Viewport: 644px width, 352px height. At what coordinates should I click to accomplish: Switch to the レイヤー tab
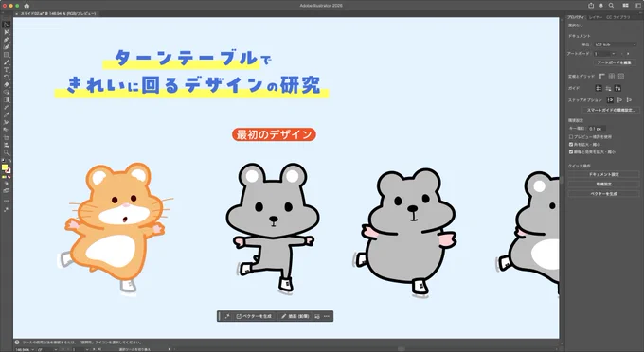click(596, 17)
